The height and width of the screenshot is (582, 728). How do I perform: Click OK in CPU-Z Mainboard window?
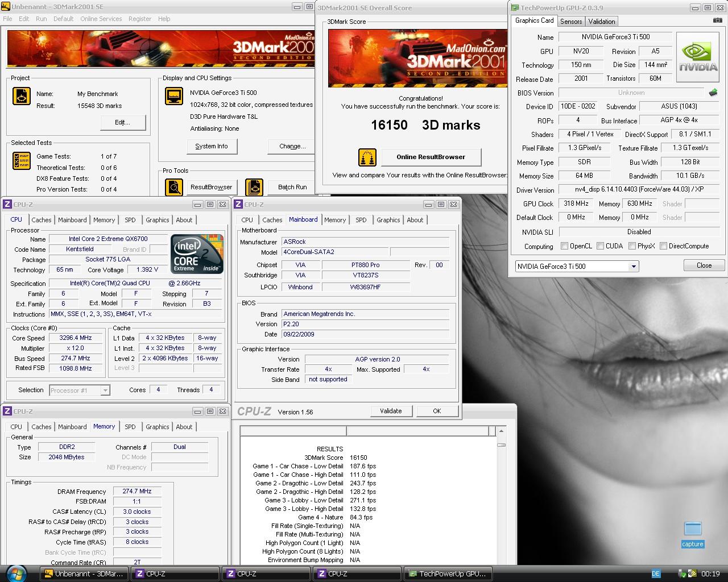point(437,411)
